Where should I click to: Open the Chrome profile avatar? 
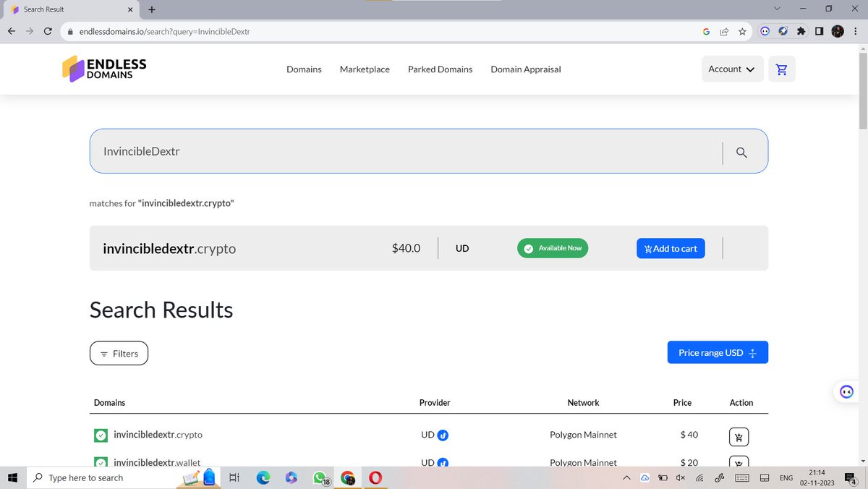point(838,31)
